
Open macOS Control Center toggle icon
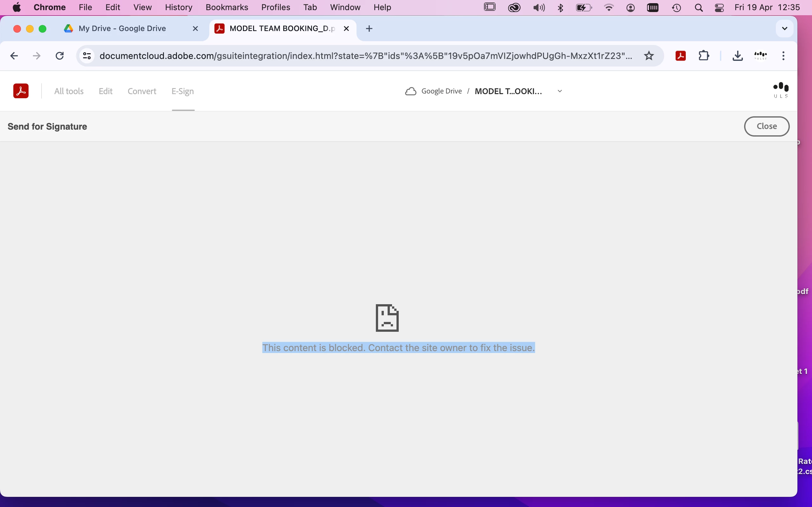pyautogui.click(x=719, y=7)
